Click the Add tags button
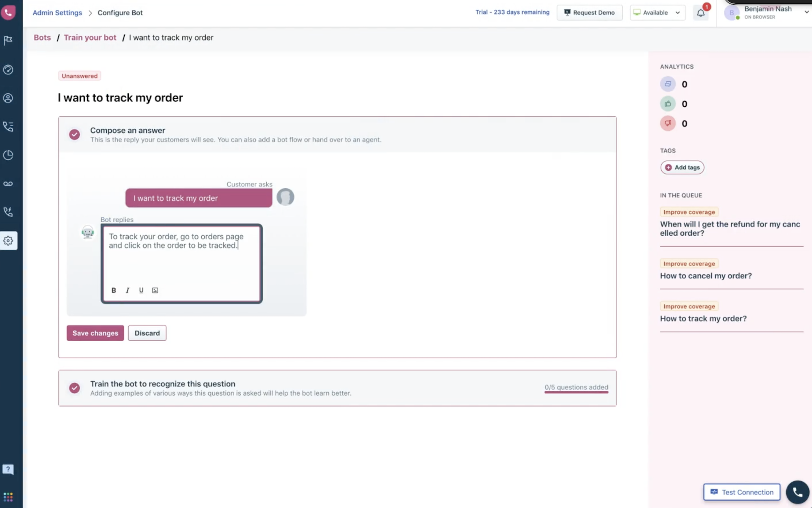Image resolution: width=812 pixels, height=508 pixels. 682,168
